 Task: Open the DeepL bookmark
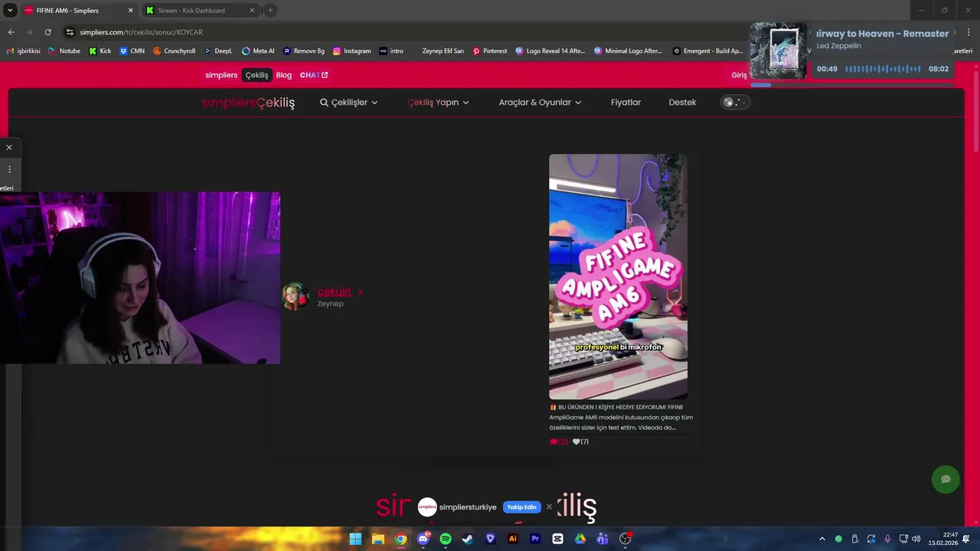[217, 51]
